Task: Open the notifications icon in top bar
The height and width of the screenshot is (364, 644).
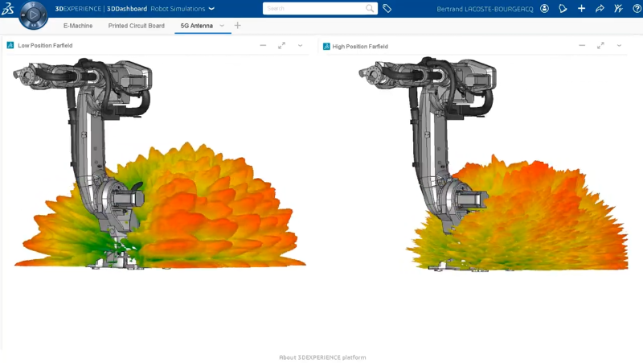Action: tap(563, 8)
